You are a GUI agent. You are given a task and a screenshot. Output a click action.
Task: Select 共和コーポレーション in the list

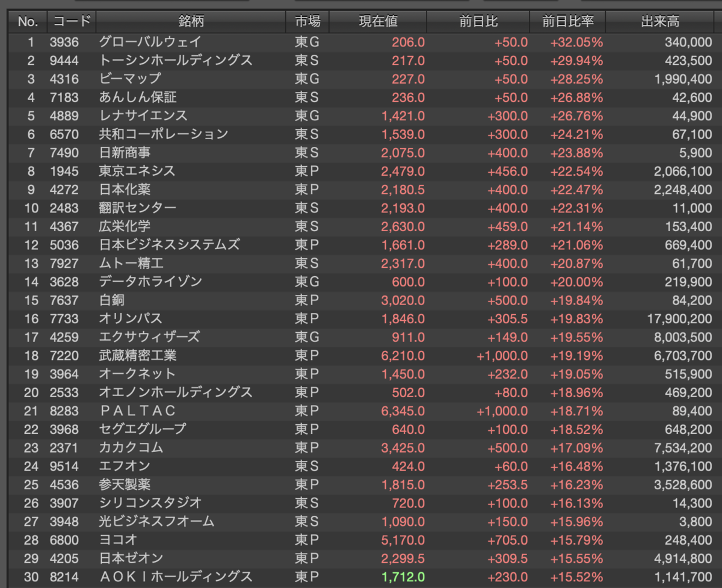click(164, 134)
